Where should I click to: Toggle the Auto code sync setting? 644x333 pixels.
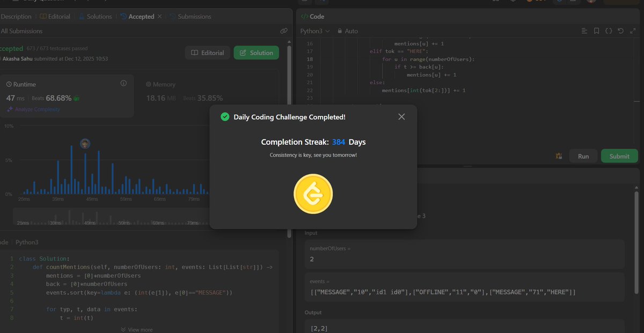point(347,31)
